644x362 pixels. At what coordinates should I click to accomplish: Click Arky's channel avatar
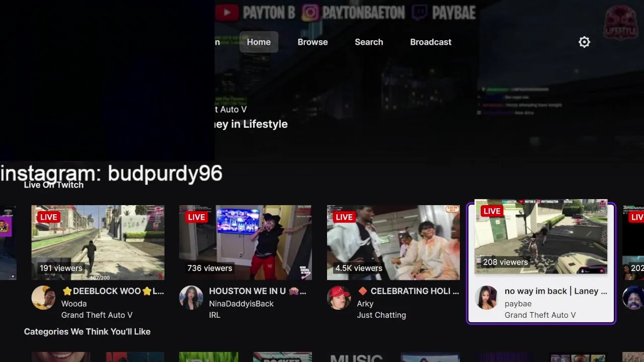tap(339, 298)
